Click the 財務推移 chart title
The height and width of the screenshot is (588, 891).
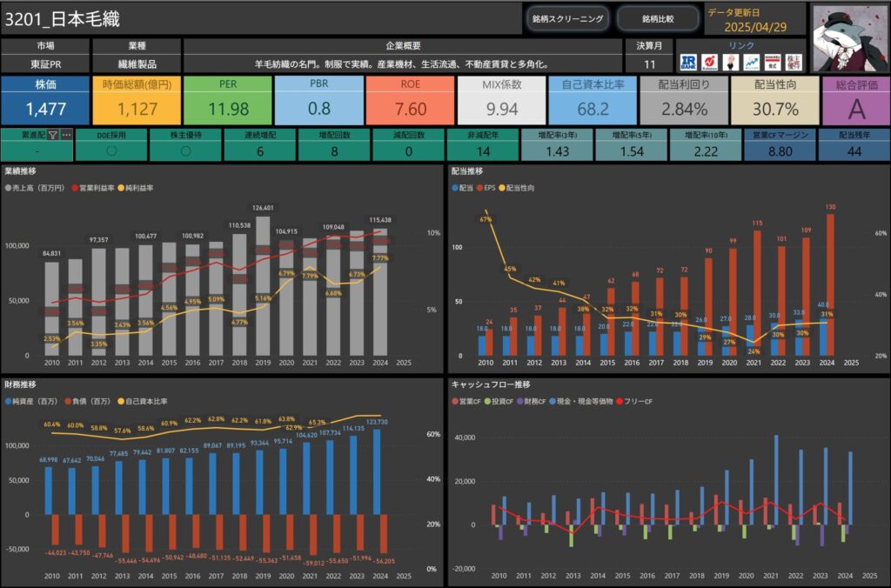[21, 384]
